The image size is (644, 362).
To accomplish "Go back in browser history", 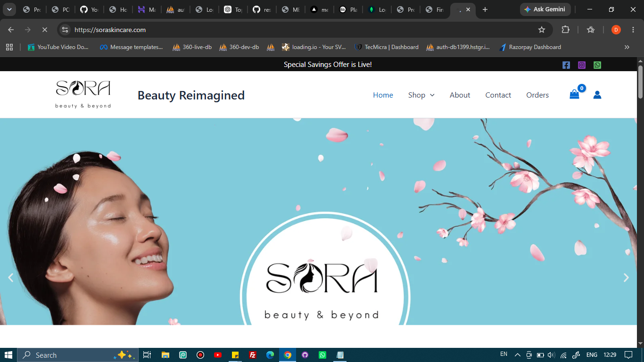I will [x=11, y=30].
